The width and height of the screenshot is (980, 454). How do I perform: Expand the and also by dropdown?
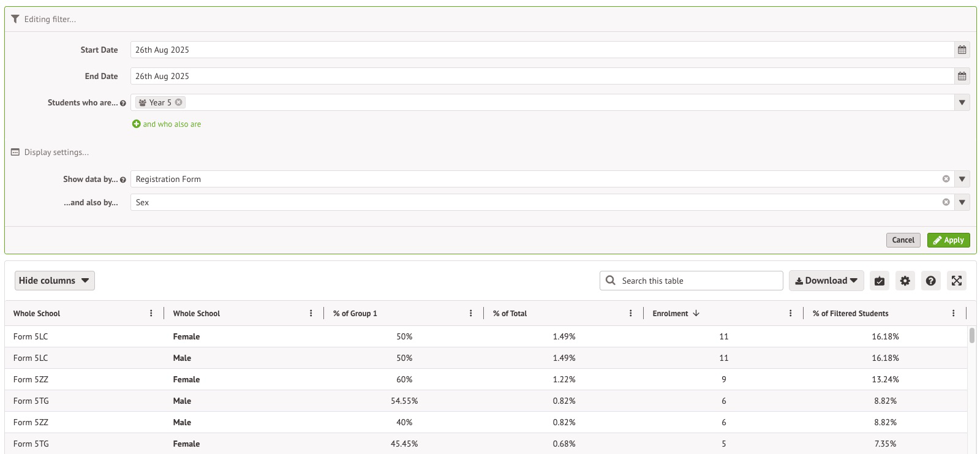coord(962,202)
